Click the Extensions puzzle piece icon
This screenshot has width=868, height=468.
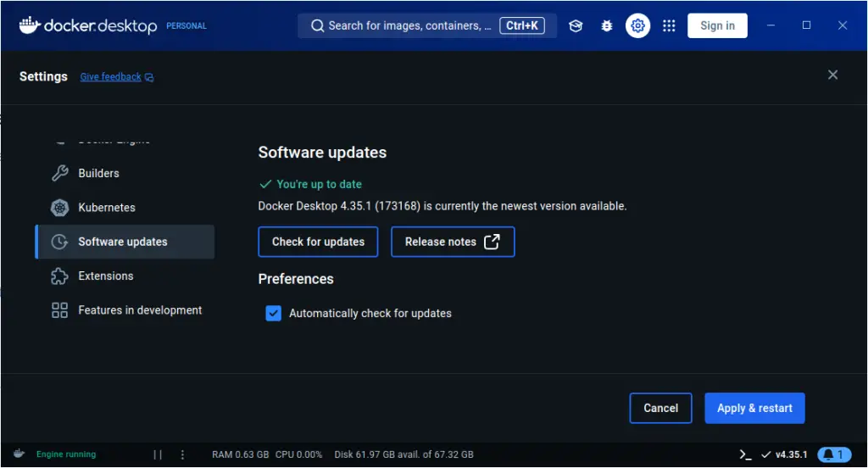(x=60, y=276)
